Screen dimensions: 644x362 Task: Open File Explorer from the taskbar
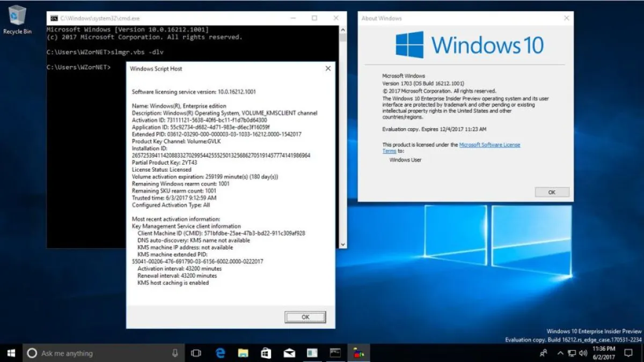pos(243,353)
